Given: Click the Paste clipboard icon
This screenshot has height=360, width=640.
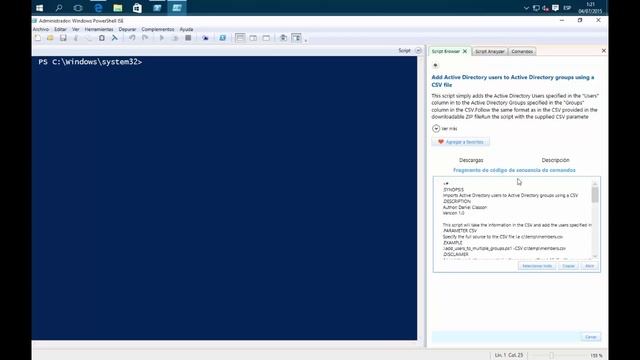Looking at the screenshot, I should pyautogui.click(x=102, y=38).
